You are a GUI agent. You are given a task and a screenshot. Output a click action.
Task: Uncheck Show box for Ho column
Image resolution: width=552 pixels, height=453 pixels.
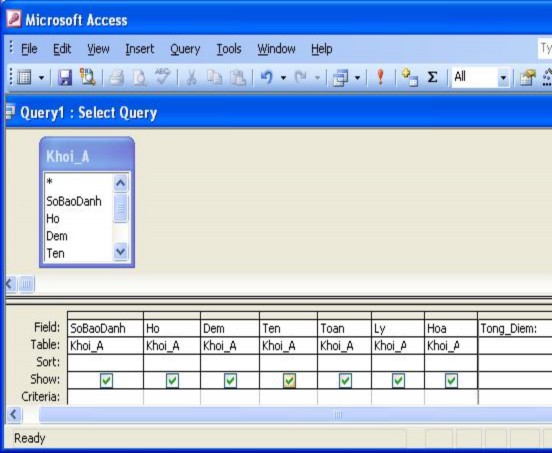click(172, 380)
